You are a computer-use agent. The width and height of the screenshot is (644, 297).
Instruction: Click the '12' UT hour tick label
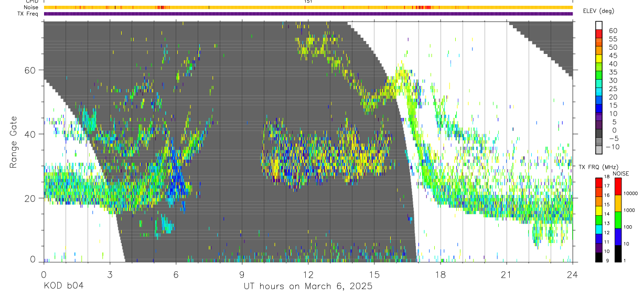[308, 274]
